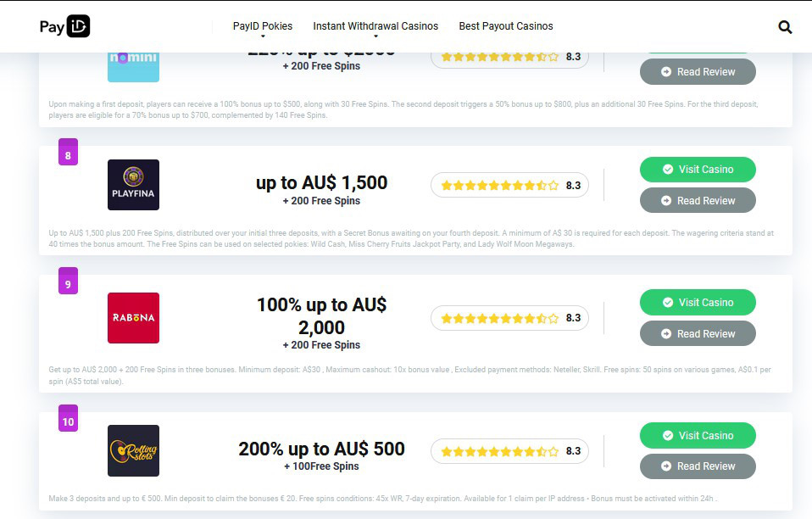Visit Casino for Playfina
The image size is (812, 519).
(x=698, y=170)
